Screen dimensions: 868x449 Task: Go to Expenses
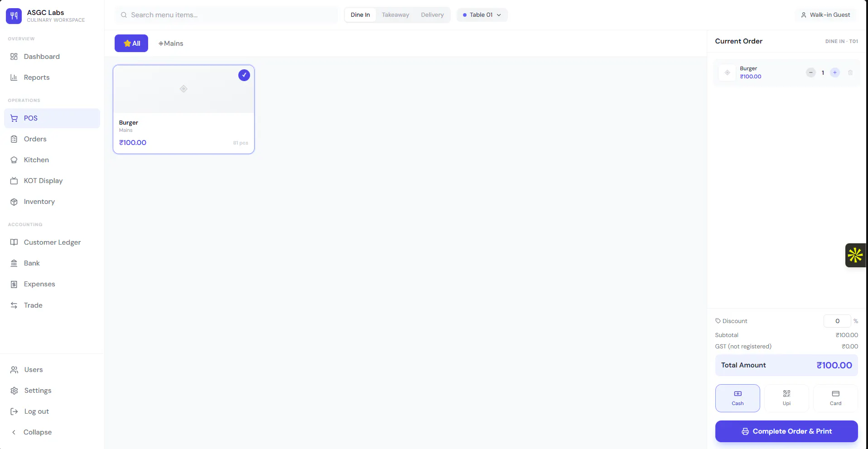coord(52,284)
